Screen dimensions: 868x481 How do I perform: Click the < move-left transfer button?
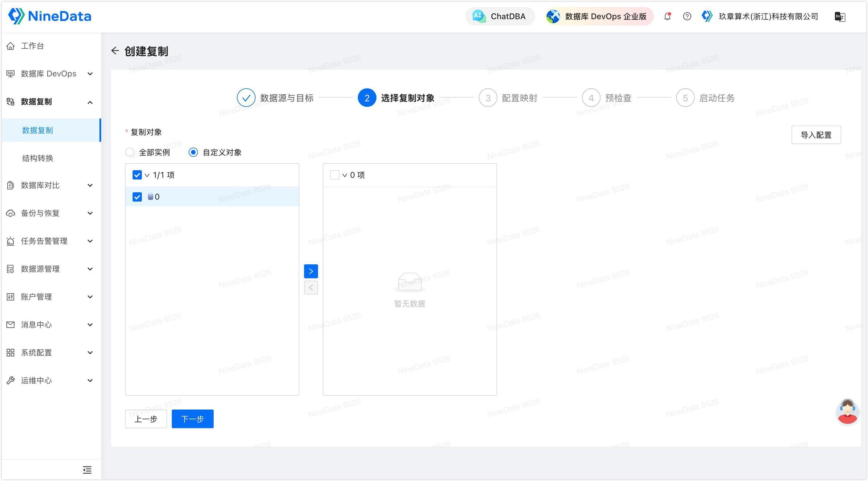coord(311,288)
